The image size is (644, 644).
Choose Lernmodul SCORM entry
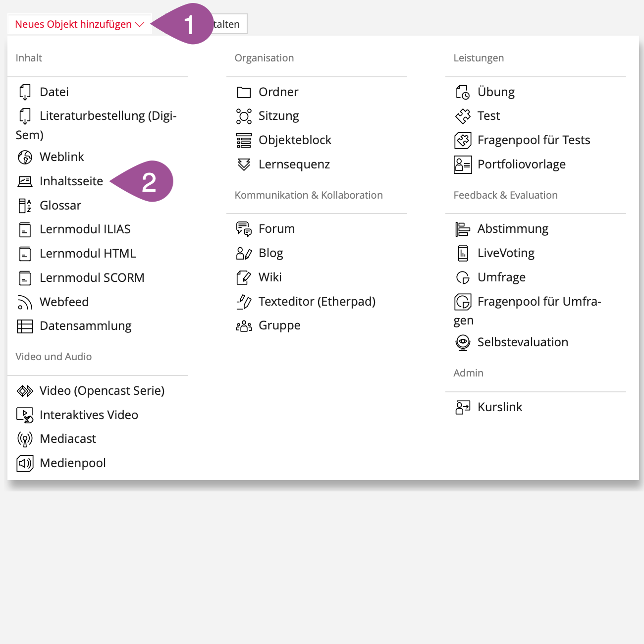[92, 278]
